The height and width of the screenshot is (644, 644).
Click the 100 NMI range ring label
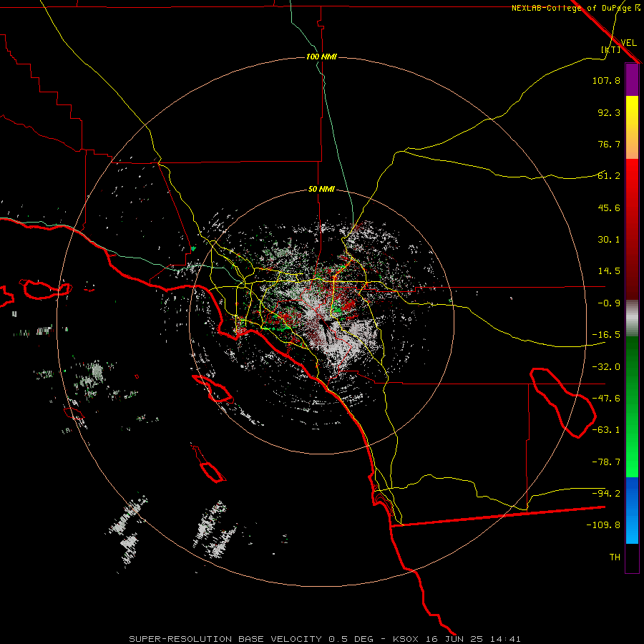point(321,57)
